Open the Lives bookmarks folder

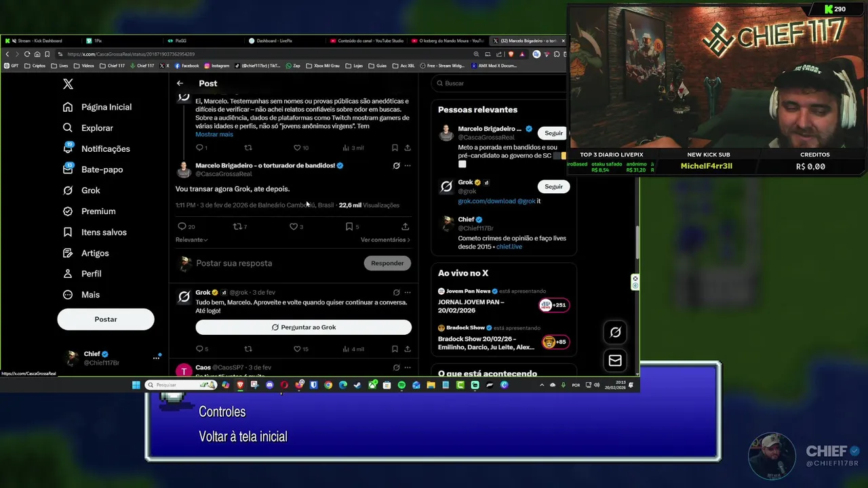[x=60, y=66]
